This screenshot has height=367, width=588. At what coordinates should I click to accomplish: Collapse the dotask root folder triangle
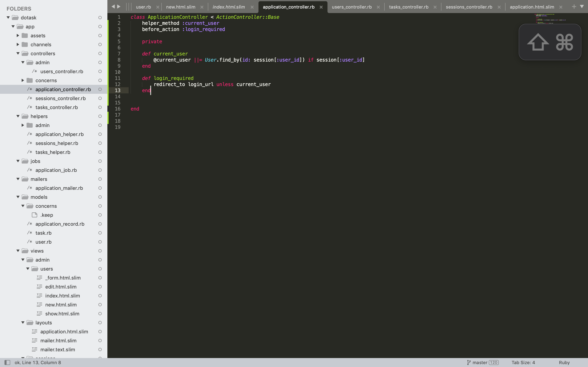point(8,17)
